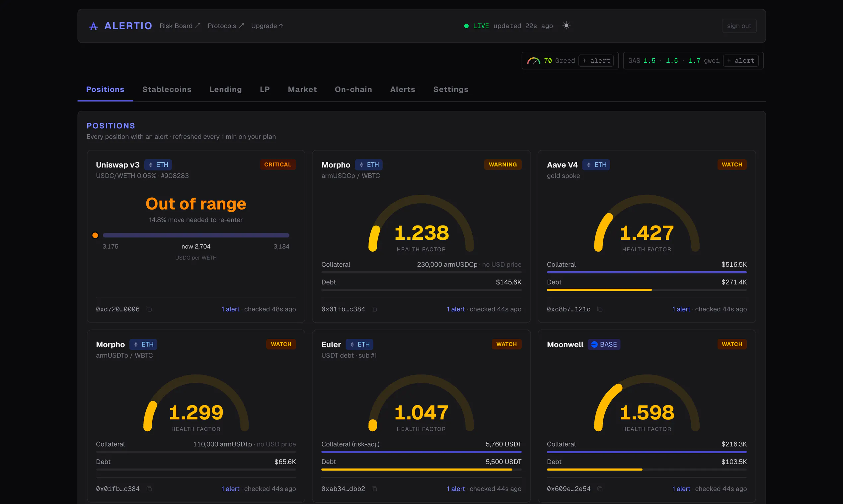The height and width of the screenshot is (504, 843).
Task: Copy address 0xd720…0006 with its copy icon
Action: click(149, 309)
